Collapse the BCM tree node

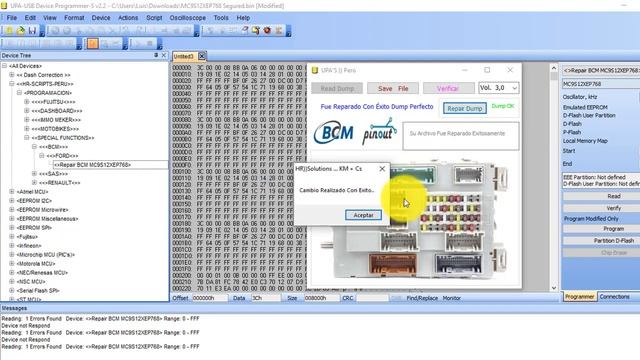tap(34, 147)
